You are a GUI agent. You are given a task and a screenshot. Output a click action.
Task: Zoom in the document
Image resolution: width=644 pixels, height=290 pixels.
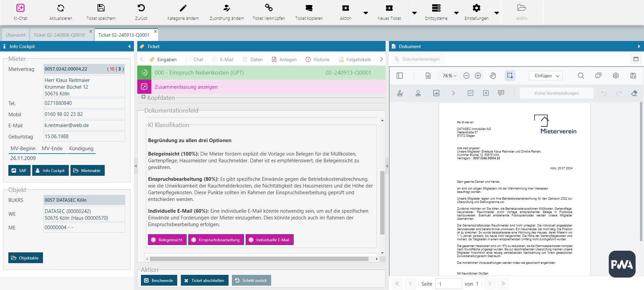pos(478,76)
